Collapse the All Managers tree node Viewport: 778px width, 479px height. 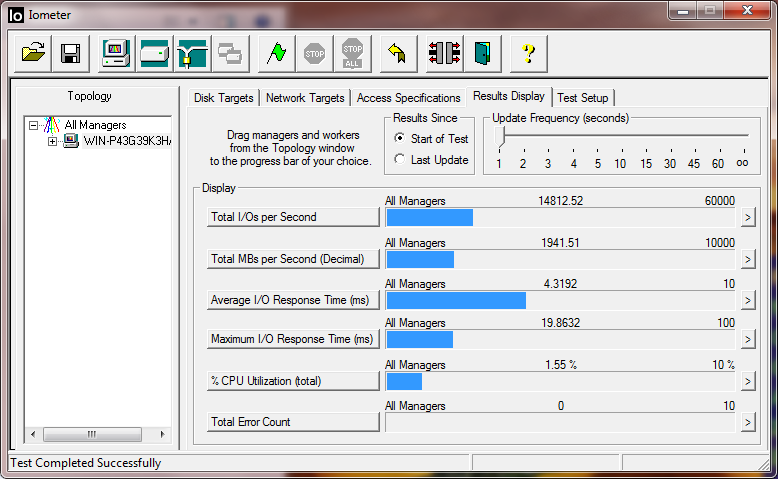click(34, 125)
